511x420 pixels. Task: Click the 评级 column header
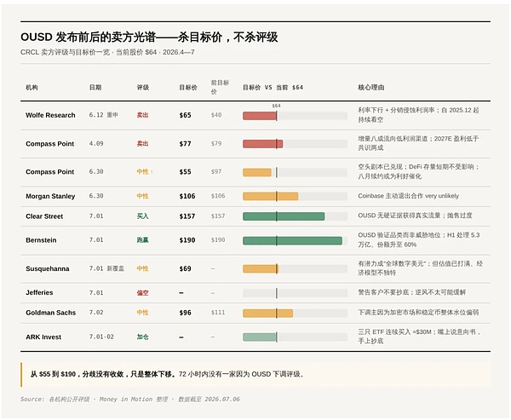[143, 88]
